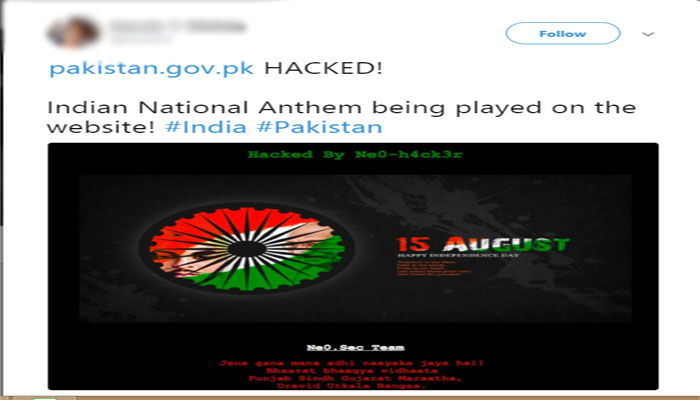Click the Indian National Anthem tweet sentence
700x400 pixels.
[342, 117]
